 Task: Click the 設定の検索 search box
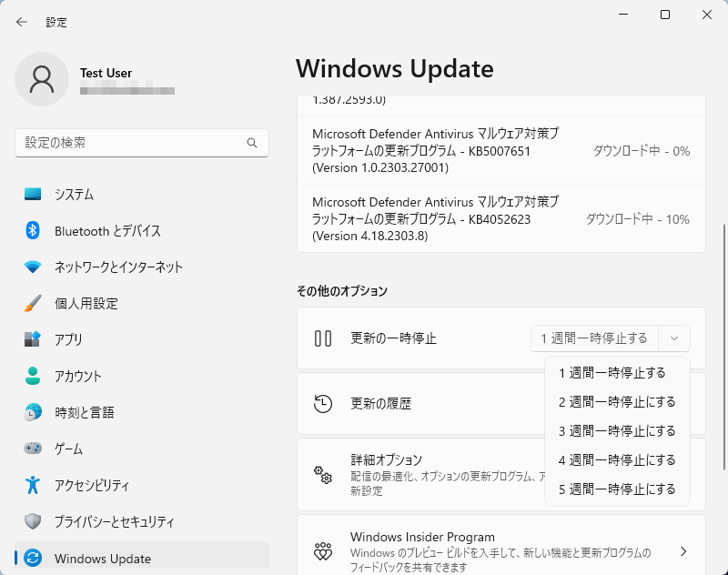142,143
